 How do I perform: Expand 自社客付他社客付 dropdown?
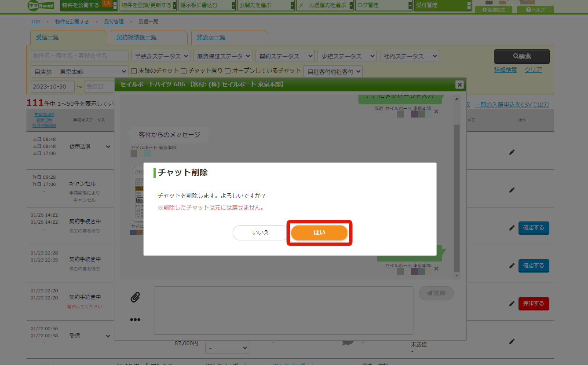click(333, 71)
